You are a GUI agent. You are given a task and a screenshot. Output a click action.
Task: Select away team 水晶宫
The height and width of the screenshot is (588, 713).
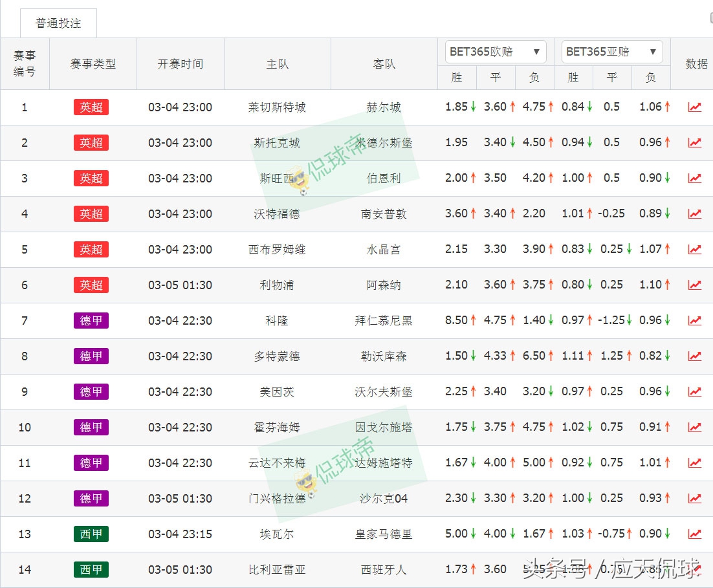tap(383, 249)
